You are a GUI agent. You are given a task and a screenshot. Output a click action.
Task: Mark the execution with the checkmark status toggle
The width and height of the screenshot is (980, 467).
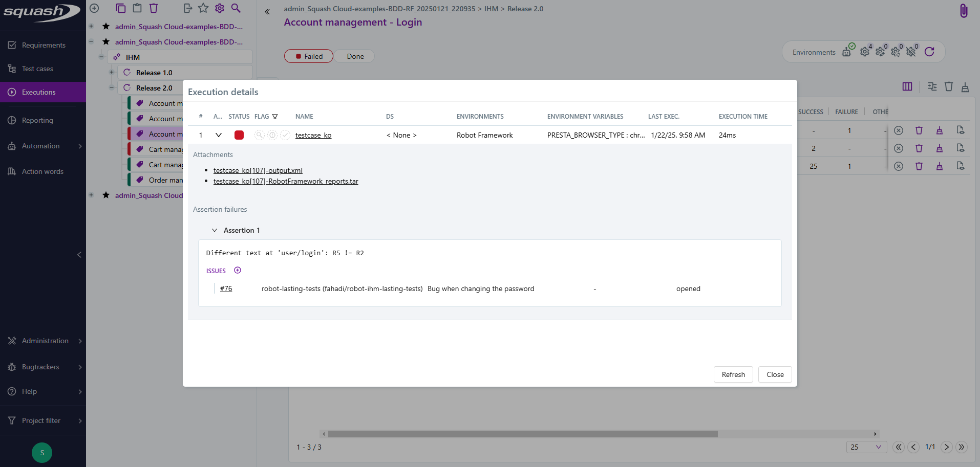click(285, 135)
